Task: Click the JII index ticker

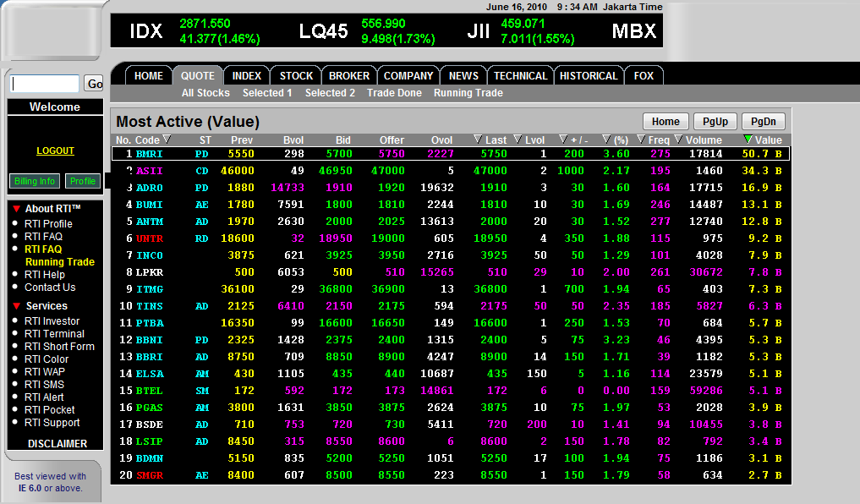Action: [479, 30]
